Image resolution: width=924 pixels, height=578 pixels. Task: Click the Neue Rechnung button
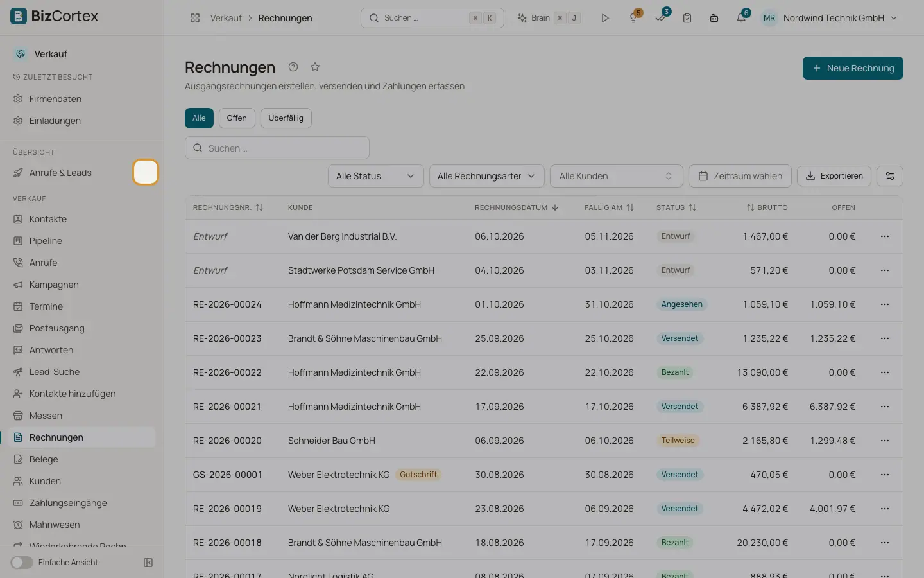point(853,68)
